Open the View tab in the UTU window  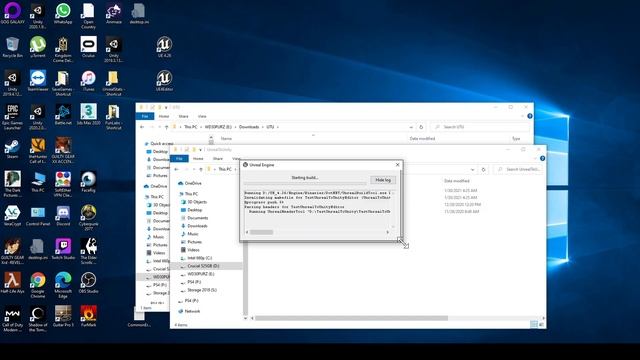click(202, 116)
